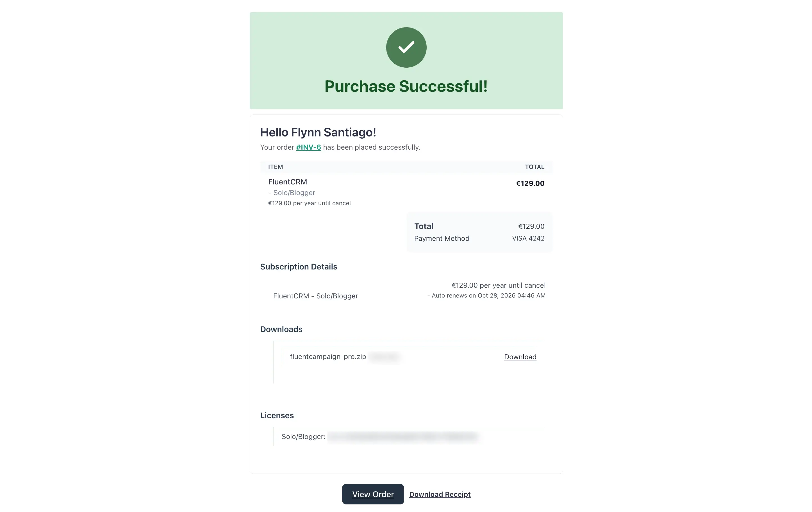Select the Hello Flynn Santiago greeting

tap(318, 132)
